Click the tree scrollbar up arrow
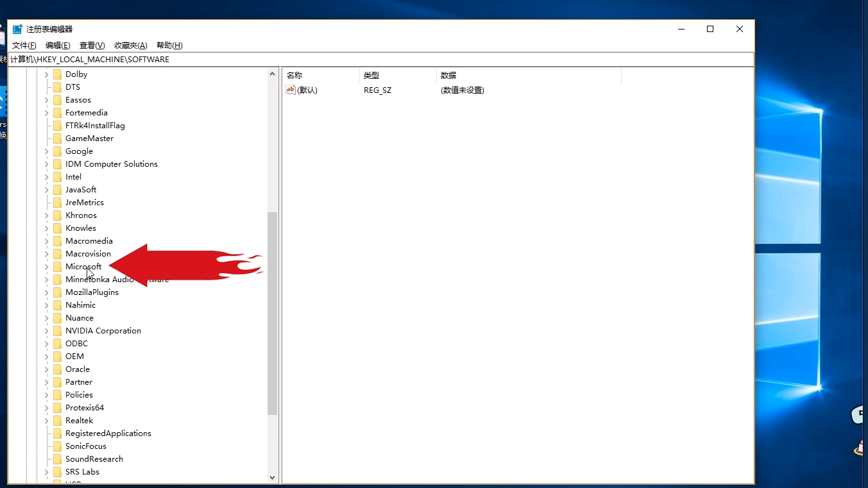Screen dimensions: 868x488 point(272,74)
